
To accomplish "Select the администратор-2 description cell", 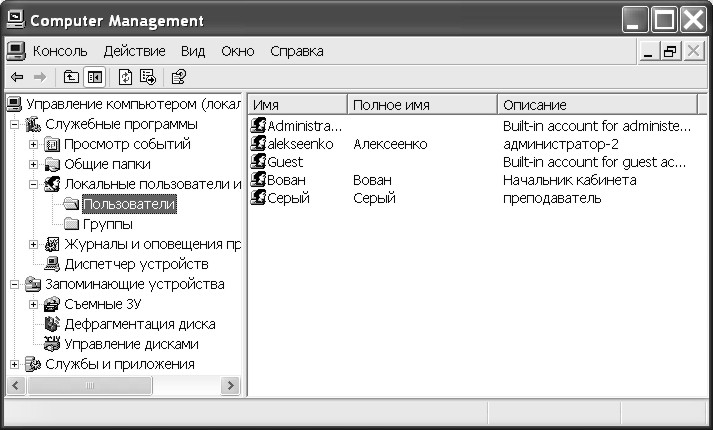I will (561, 144).
